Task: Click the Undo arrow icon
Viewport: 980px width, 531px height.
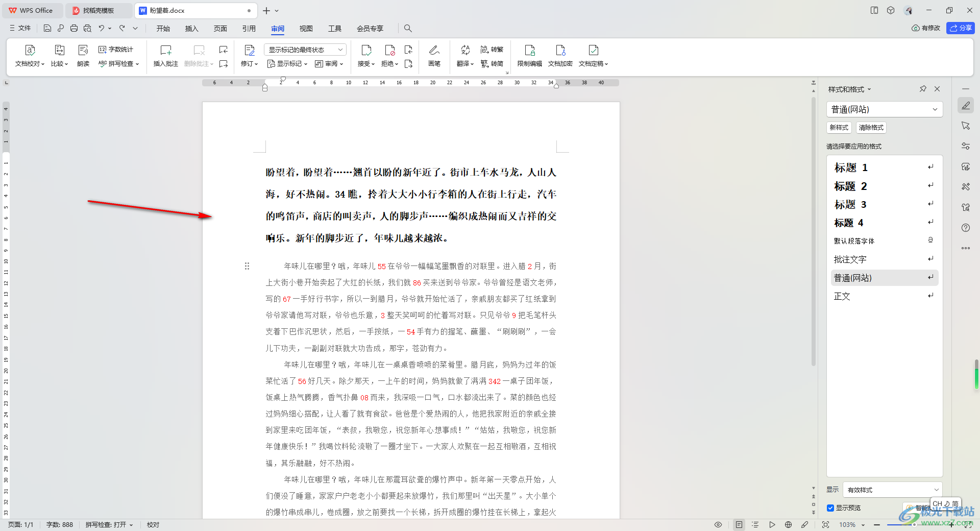Action: (x=101, y=28)
